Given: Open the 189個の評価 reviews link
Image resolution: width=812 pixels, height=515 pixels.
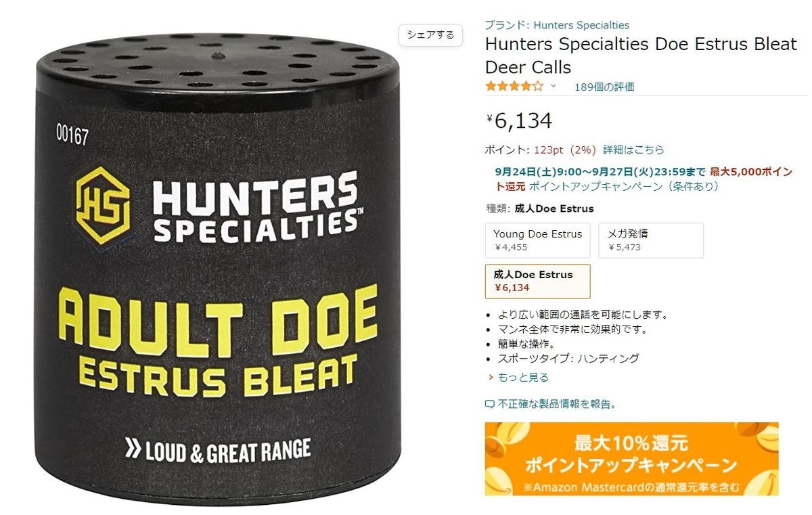Looking at the screenshot, I should (x=604, y=87).
